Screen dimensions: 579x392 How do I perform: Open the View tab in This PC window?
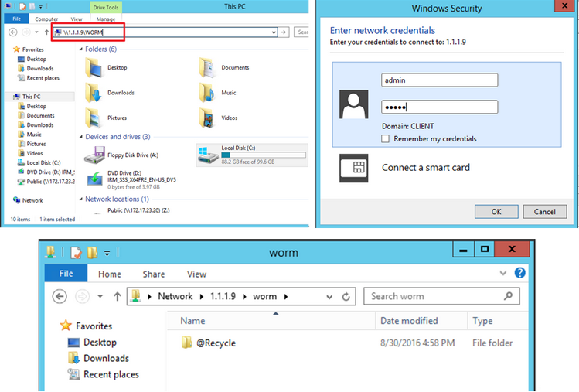(x=77, y=19)
